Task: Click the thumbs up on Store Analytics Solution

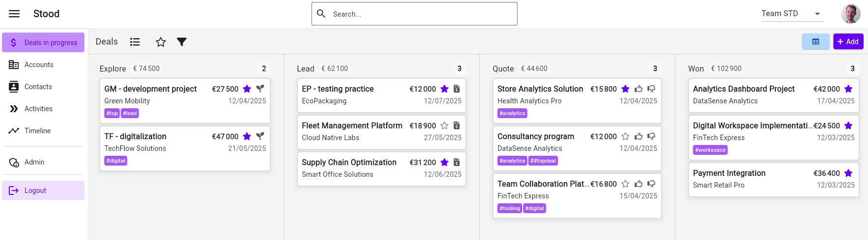Action: click(638, 89)
